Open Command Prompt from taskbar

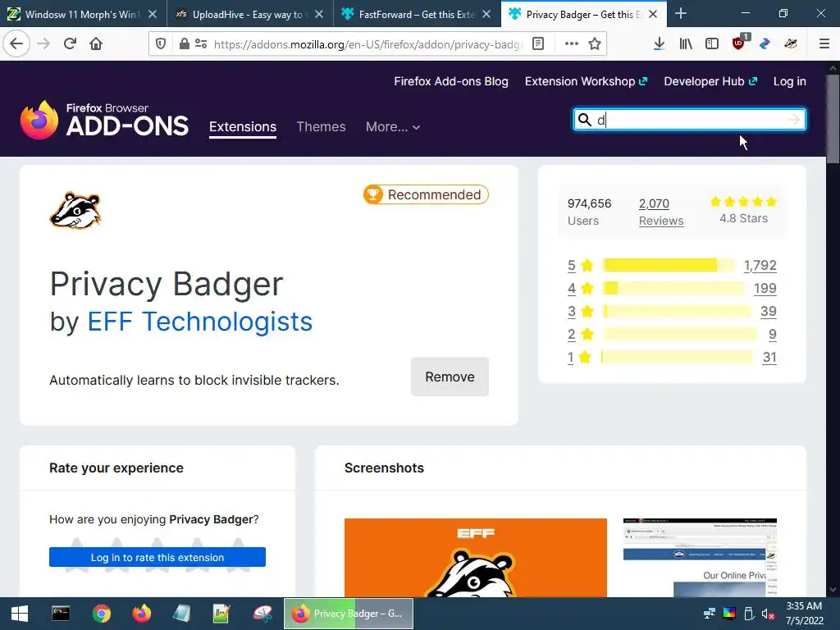click(x=61, y=614)
